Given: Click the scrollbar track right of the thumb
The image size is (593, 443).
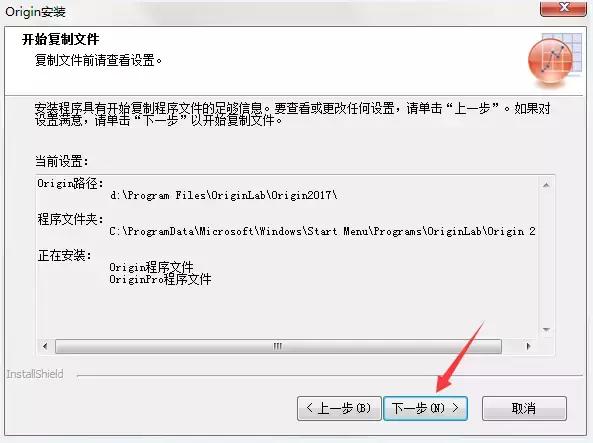Looking at the screenshot, I should (512, 346).
